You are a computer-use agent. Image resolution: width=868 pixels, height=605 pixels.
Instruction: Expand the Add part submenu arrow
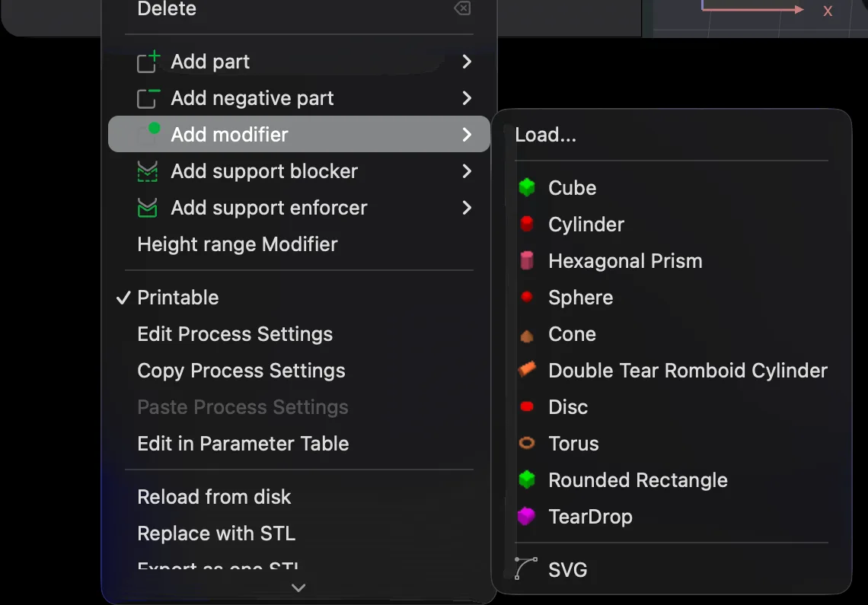pyautogui.click(x=467, y=62)
